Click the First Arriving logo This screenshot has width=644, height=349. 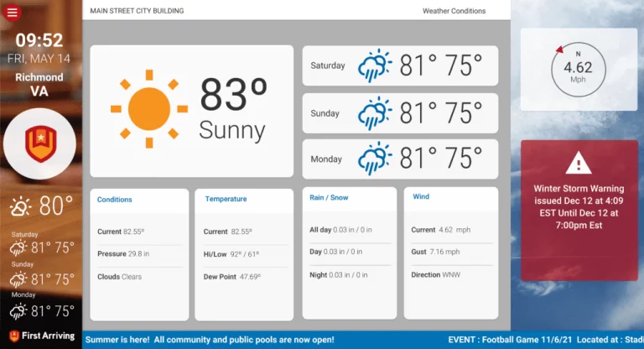pyautogui.click(x=41, y=336)
